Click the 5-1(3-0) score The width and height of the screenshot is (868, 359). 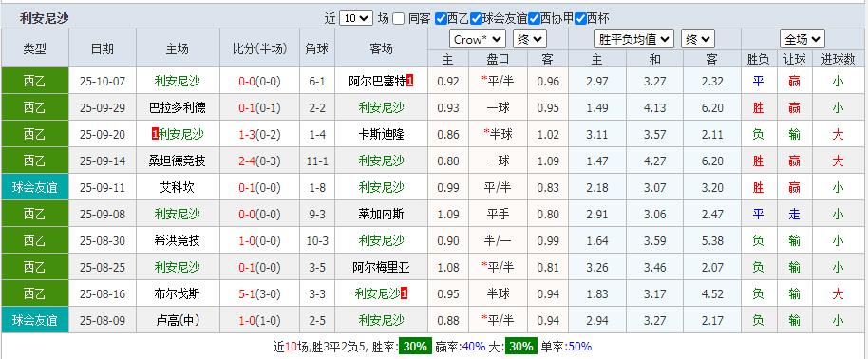tap(259, 293)
